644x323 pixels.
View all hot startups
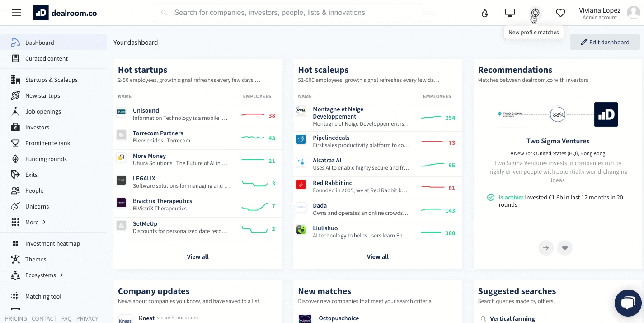[x=198, y=256]
